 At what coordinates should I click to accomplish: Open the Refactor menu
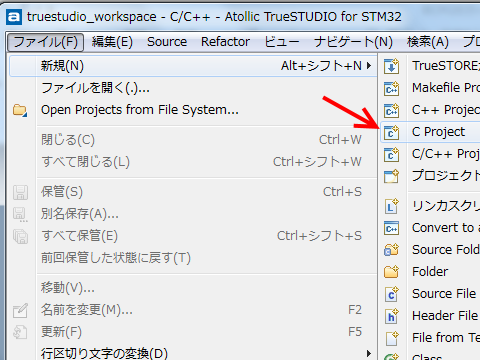tap(225, 42)
